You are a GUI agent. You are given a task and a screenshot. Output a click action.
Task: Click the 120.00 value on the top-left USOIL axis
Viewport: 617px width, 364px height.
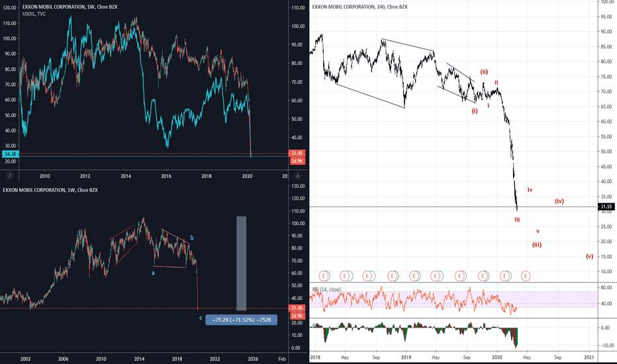[9, 8]
